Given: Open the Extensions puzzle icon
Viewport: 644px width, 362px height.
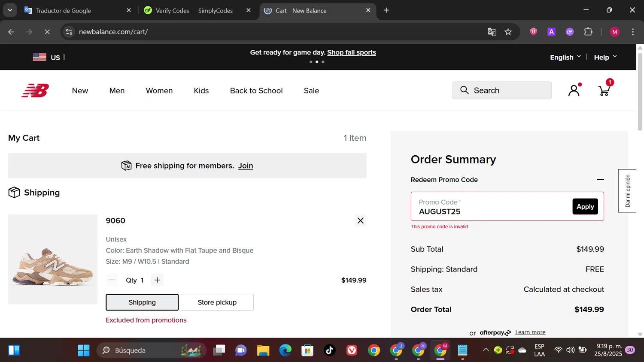Looking at the screenshot, I should click(x=588, y=32).
